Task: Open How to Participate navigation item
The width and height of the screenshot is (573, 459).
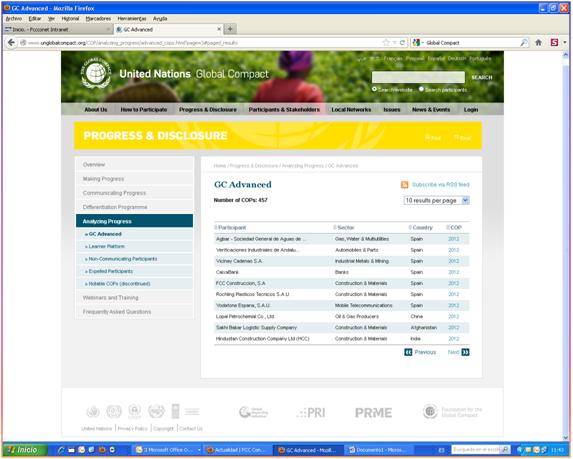Action: [144, 110]
